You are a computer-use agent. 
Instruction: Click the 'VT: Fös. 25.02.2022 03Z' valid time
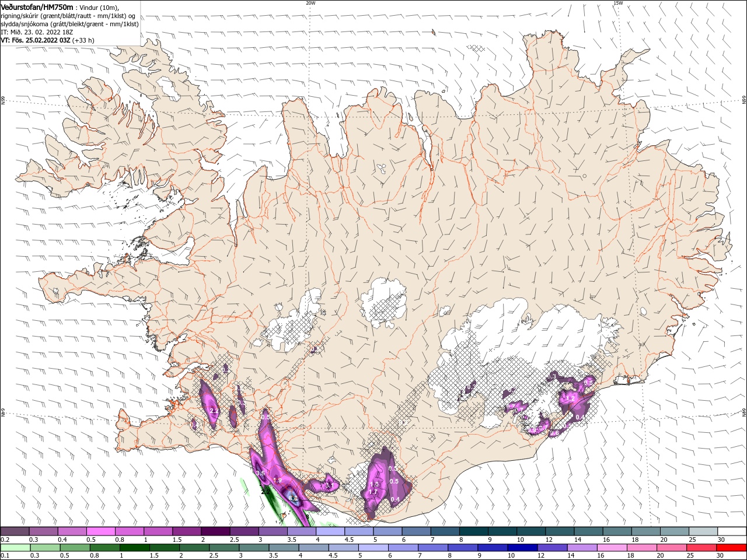36,40
